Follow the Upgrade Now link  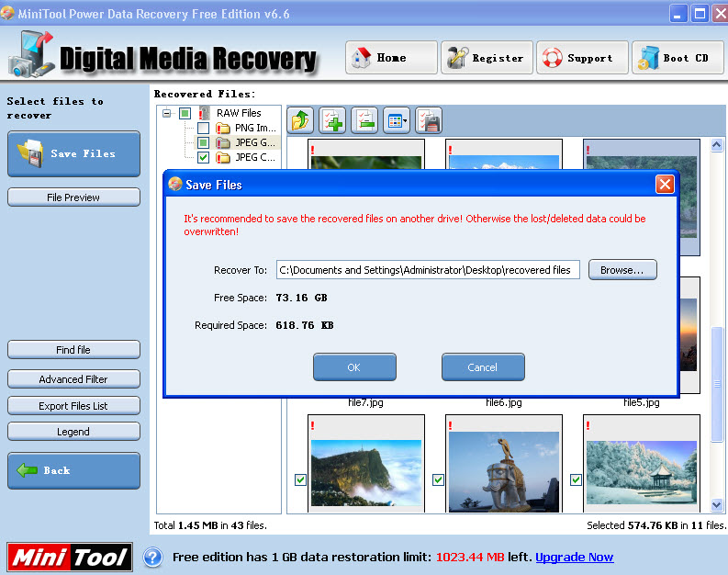click(575, 557)
